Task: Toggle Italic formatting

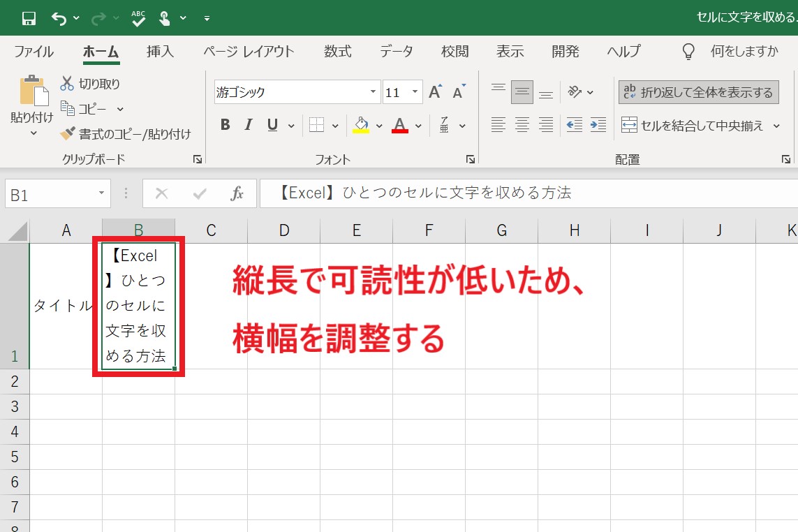Action: click(249, 125)
